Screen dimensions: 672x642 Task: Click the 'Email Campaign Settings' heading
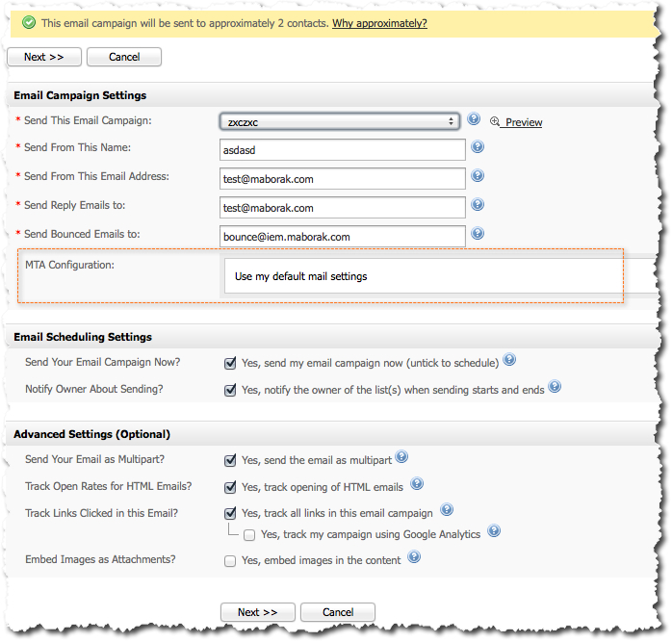tap(80, 95)
